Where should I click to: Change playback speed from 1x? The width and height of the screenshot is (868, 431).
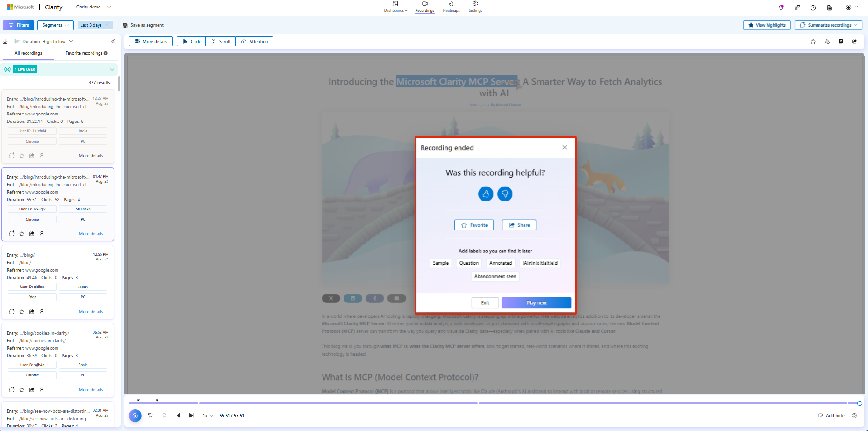pos(207,415)
